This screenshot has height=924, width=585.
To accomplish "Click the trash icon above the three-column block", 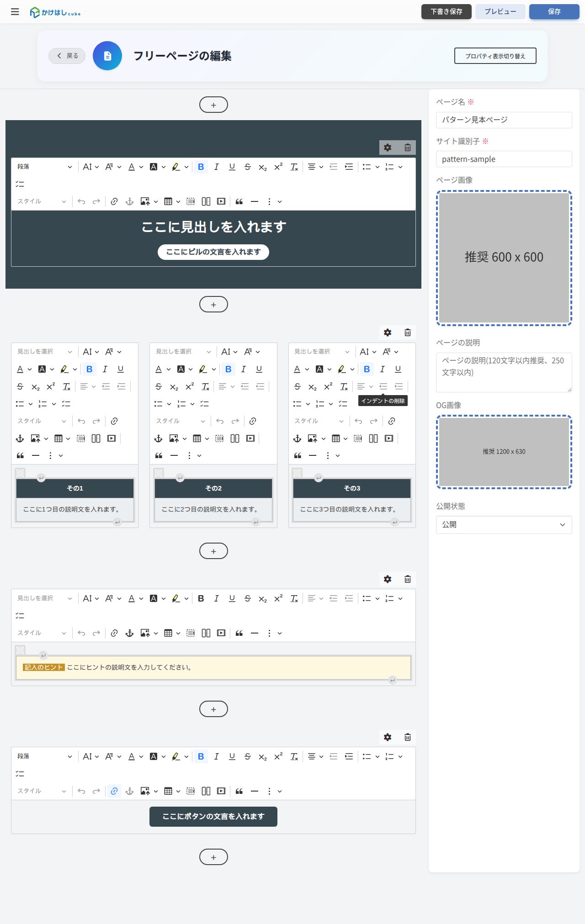I will (x=408, y=333).
